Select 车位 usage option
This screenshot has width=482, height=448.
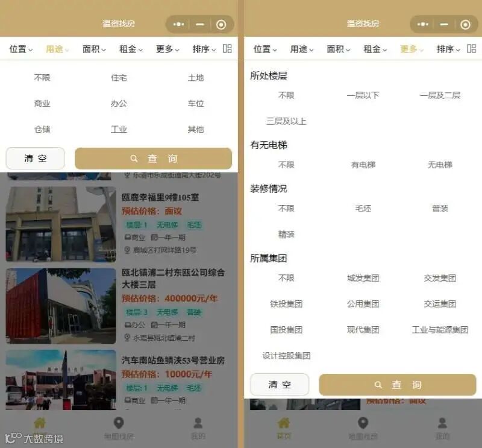click(x=196, y=103)
